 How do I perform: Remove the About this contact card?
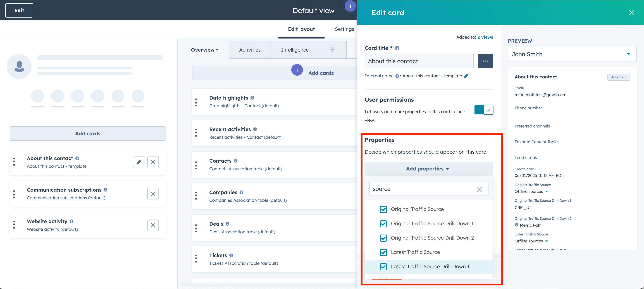153,162
